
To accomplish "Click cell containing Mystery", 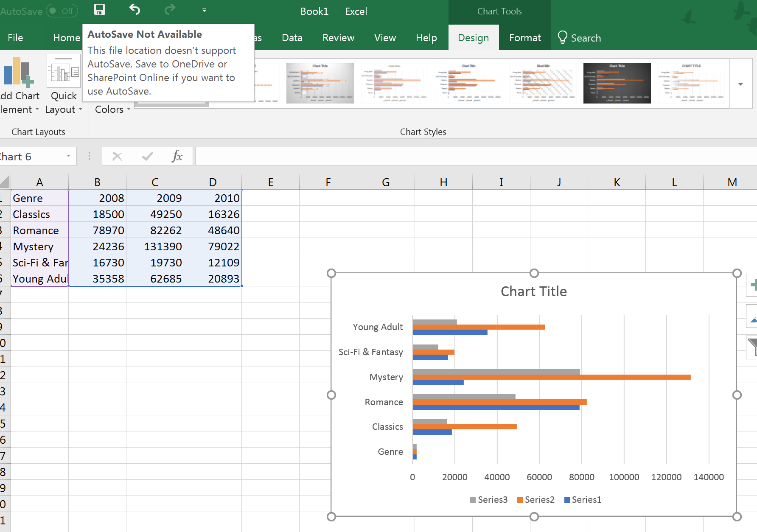I will [39, 246].
